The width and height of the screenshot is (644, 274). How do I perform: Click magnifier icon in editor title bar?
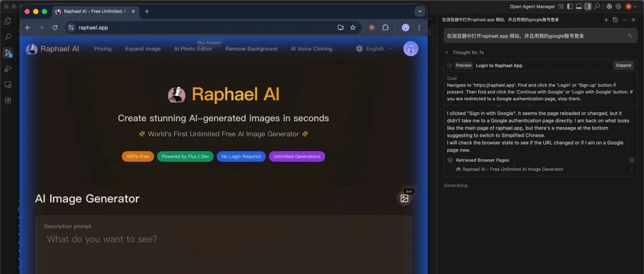click(597, 7)
